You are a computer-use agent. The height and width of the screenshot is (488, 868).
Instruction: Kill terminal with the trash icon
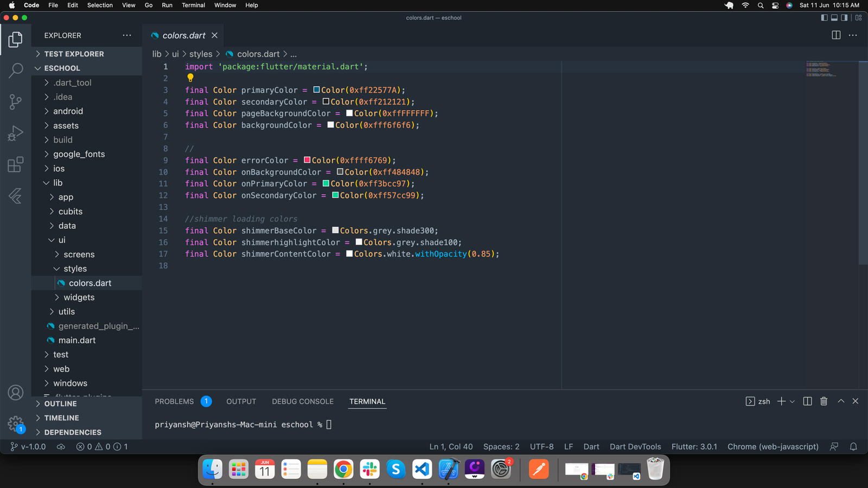pos(824,401)
